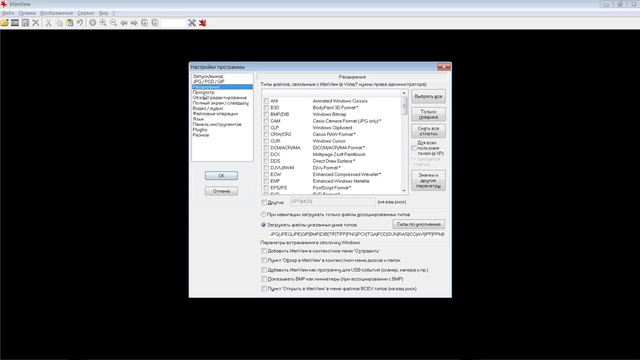Check Показывать BMP как миниатюры
The image size is (640, 360).
(264, 279)
